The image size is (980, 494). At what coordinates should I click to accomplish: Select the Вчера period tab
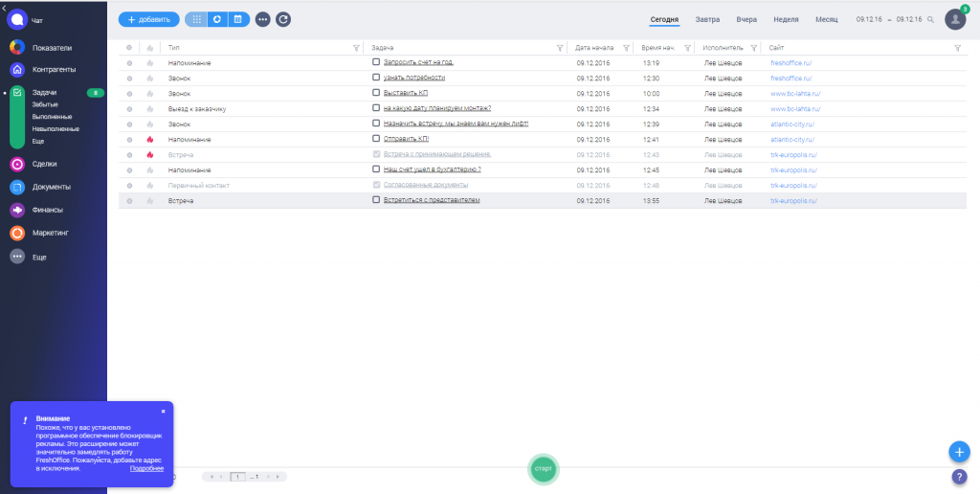[746, 19]
